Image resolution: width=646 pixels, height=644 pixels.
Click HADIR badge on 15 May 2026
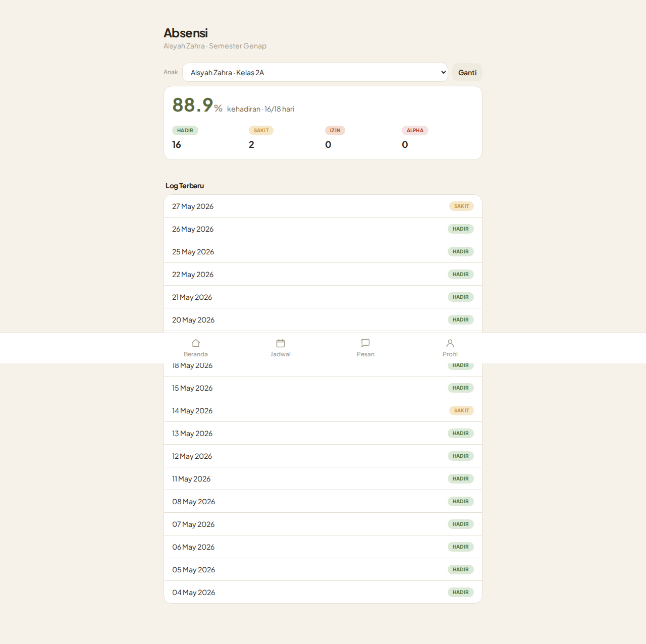point(461,388)
